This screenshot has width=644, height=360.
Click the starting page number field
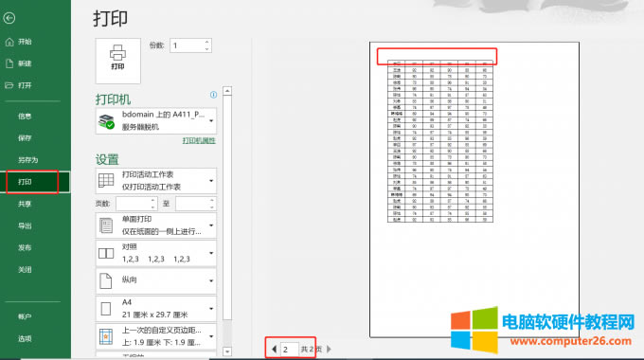tap(134, 204)
